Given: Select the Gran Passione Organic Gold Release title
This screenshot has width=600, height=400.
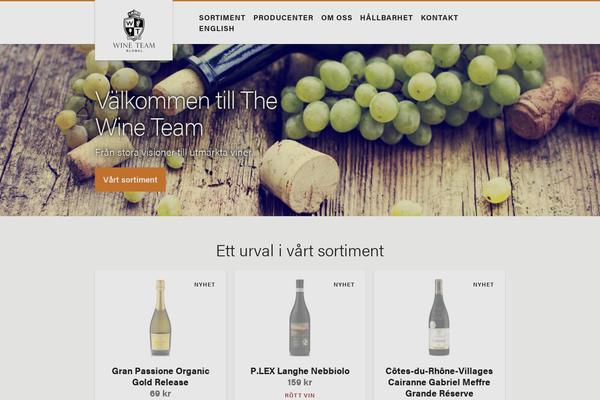Looking at the screenshot, I should pos(160,377).
